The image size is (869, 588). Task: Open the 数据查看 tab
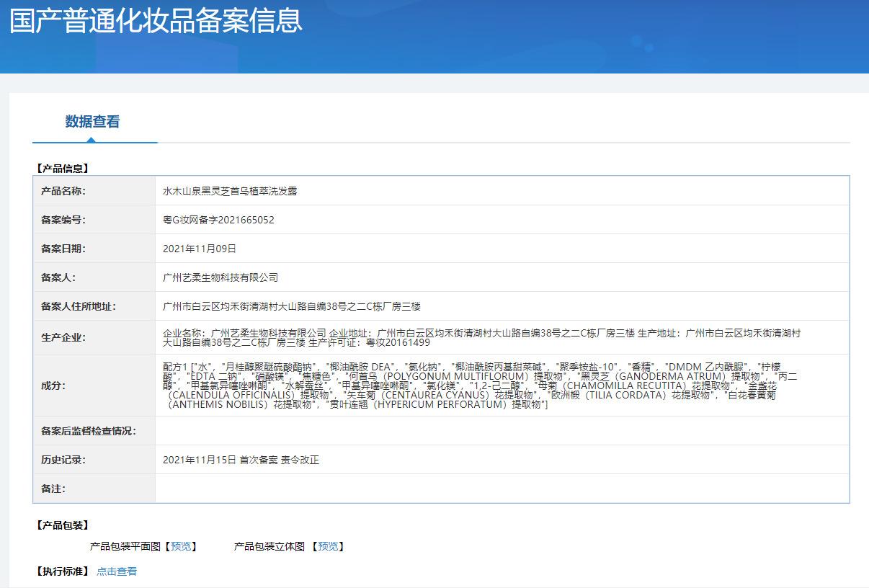[x=92, y=122]
